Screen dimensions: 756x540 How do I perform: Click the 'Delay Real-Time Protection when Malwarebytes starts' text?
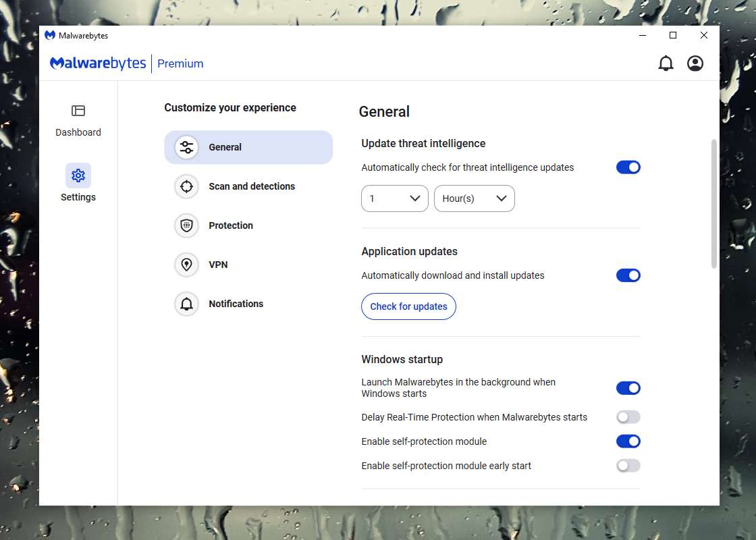coord(475,417)
